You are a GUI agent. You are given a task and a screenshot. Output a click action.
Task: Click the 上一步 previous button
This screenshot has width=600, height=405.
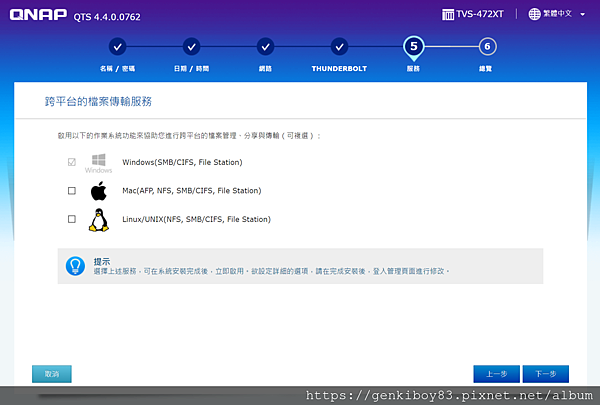tap(496, 374)
